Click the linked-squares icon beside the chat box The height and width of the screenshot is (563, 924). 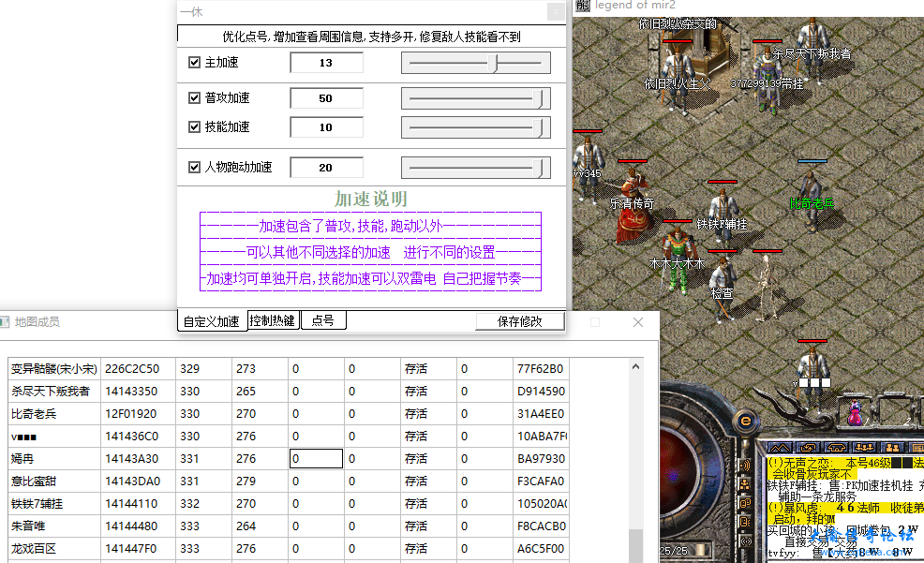(745, 504)
